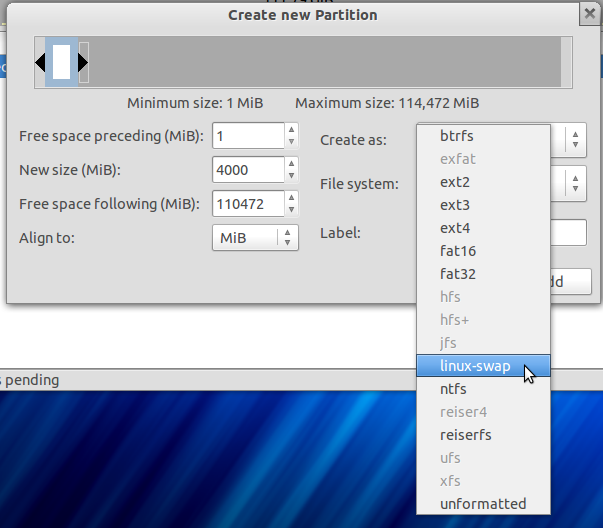The height and width of the screenshot is (528, 603).
Task: Expand the Create as combo box arrow
Action: pyautogui.click(x=576, y=140)
